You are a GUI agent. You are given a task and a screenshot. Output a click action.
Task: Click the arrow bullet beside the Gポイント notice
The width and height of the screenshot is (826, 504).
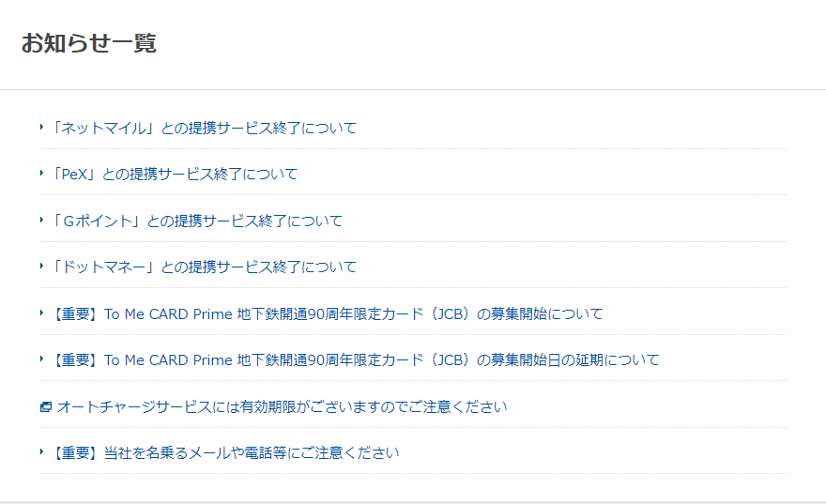pyautogui.click(x=42, y=220)
